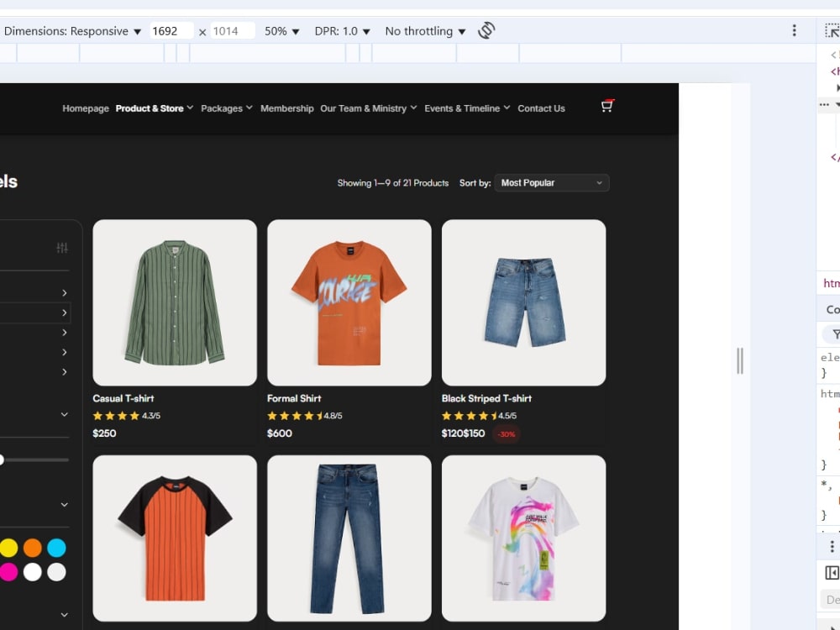Toggle the console sidebar panel icon
840x630 pixels.
832,573
